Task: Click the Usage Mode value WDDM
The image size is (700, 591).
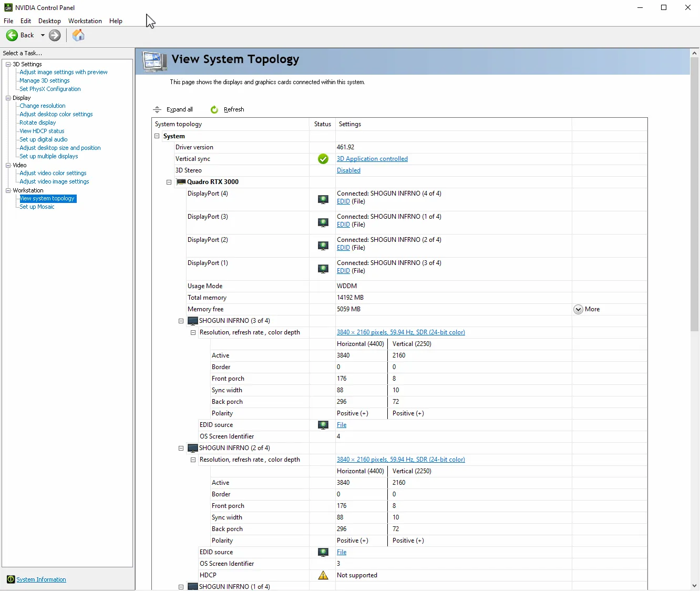Action: (347, 286)
